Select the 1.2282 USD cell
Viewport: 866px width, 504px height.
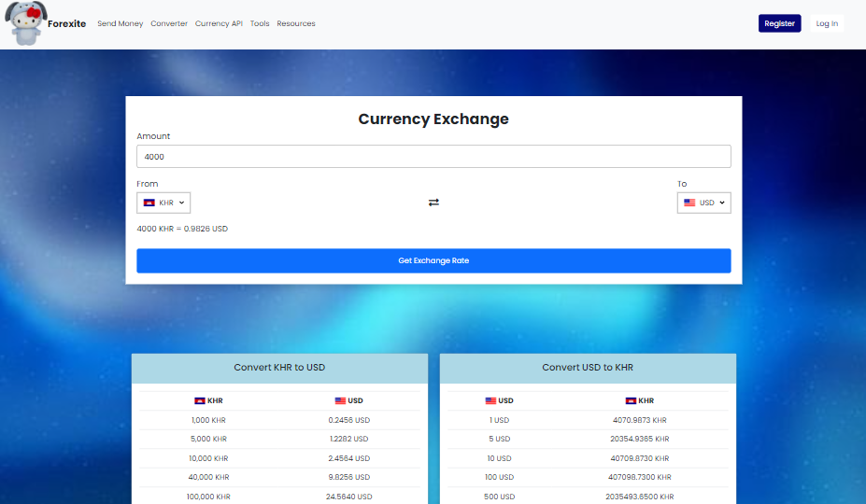pos(349,439)
